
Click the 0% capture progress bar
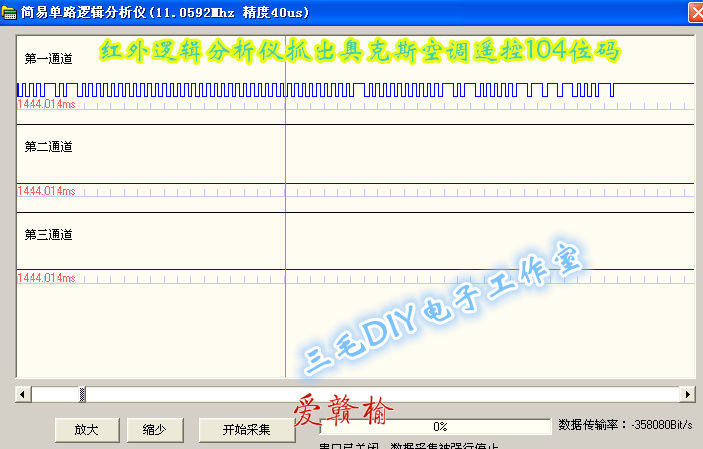click(438, 427)
